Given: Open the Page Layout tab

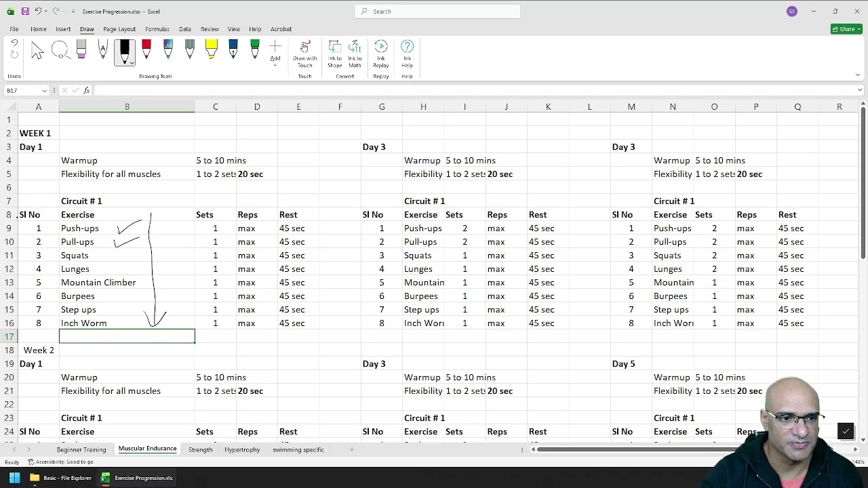Looking at the screenshot, I should [x=119, y=29].
